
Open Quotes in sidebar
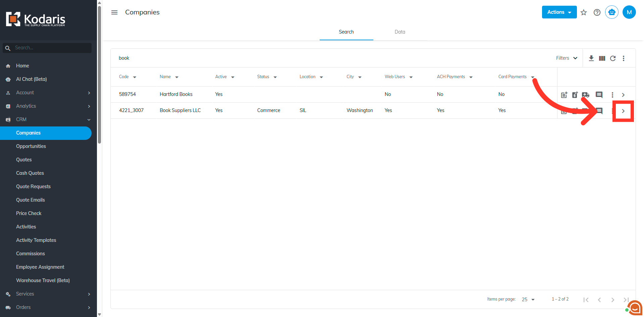[24, 160]
